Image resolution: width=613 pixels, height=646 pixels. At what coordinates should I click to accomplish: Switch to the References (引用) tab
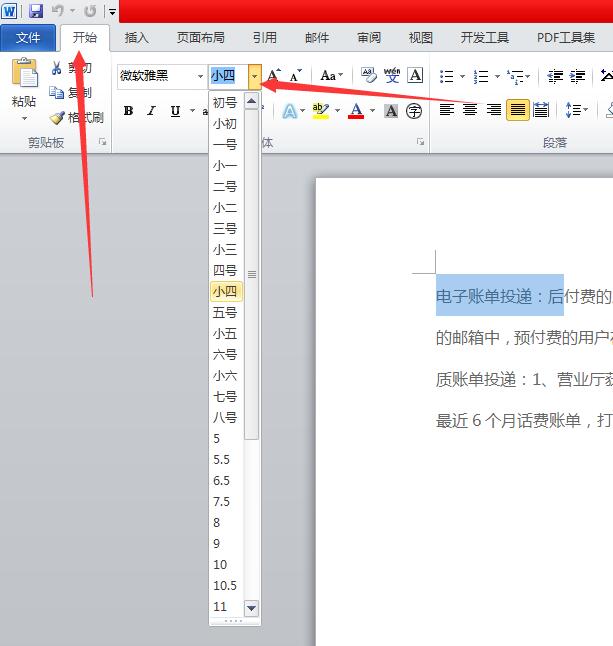pos(265,38)
